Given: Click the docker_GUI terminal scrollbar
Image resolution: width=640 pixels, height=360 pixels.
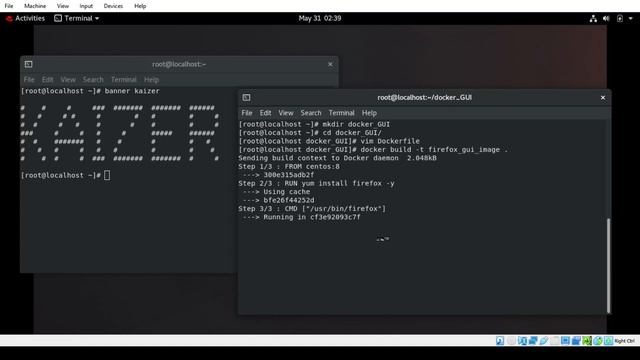Looking at the screenshot, I should (x=608, y=266).
